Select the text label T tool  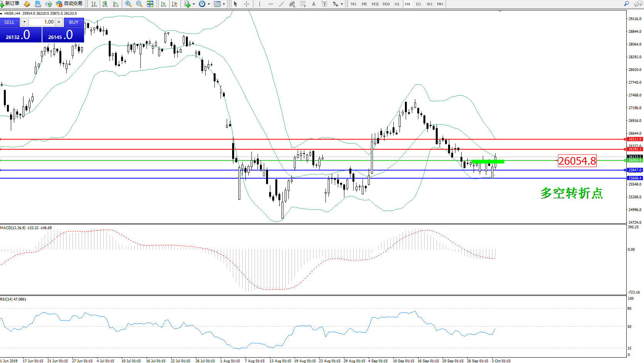[324, 4]
